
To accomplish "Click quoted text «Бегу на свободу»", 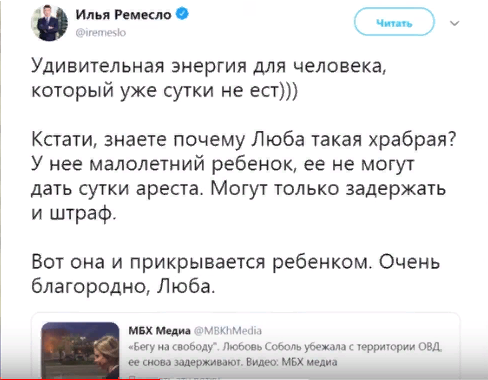I will (x=171, y=347).
